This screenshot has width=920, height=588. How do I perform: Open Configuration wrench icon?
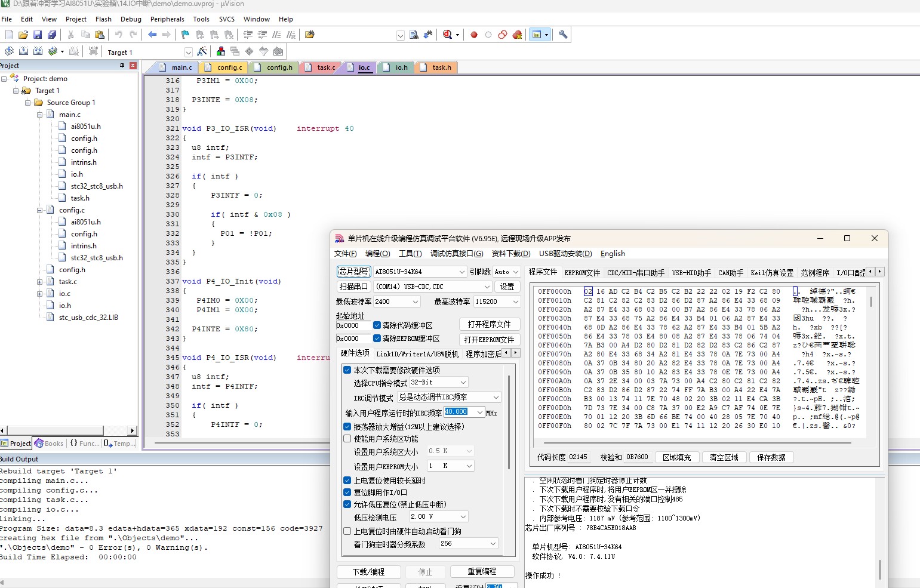[563, 35]
